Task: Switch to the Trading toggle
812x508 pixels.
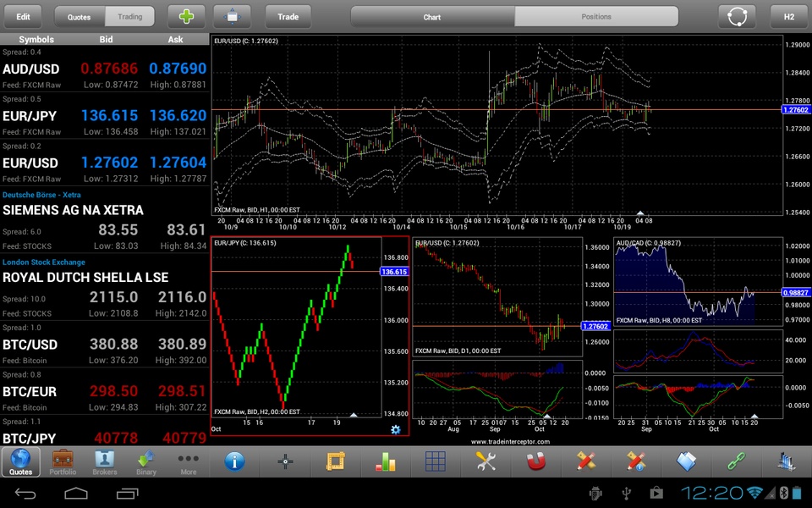Action: [x=129, y=17]
